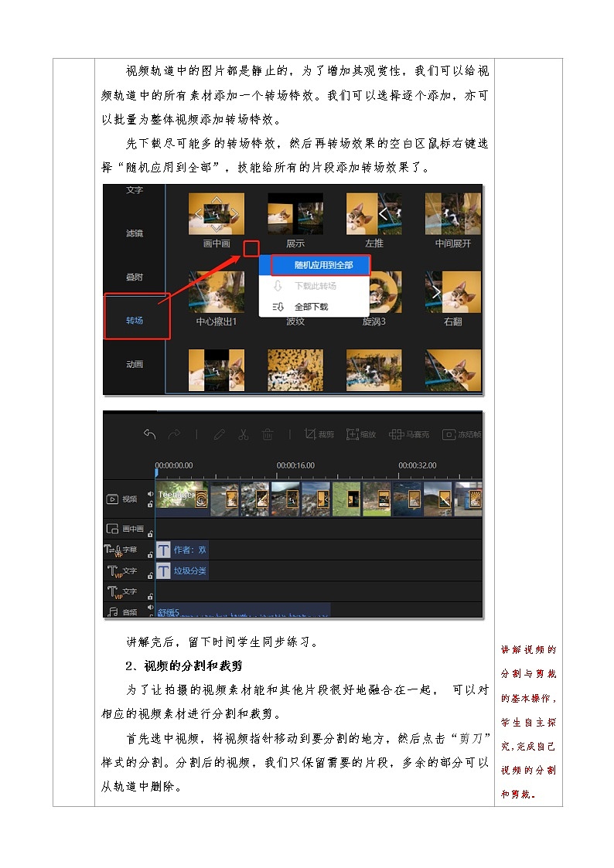
Task: Select the 中间展开 transition thumbnail
Action: coord(453,213)
